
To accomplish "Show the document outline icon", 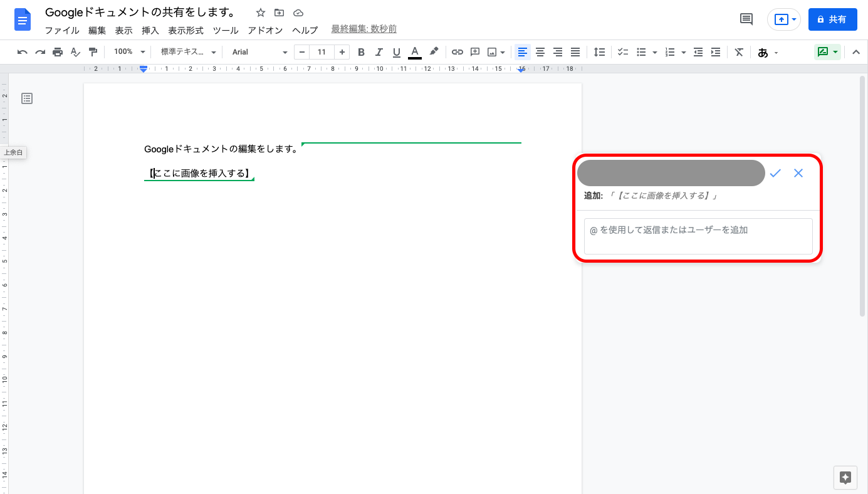I will click(x=27, y=98).
